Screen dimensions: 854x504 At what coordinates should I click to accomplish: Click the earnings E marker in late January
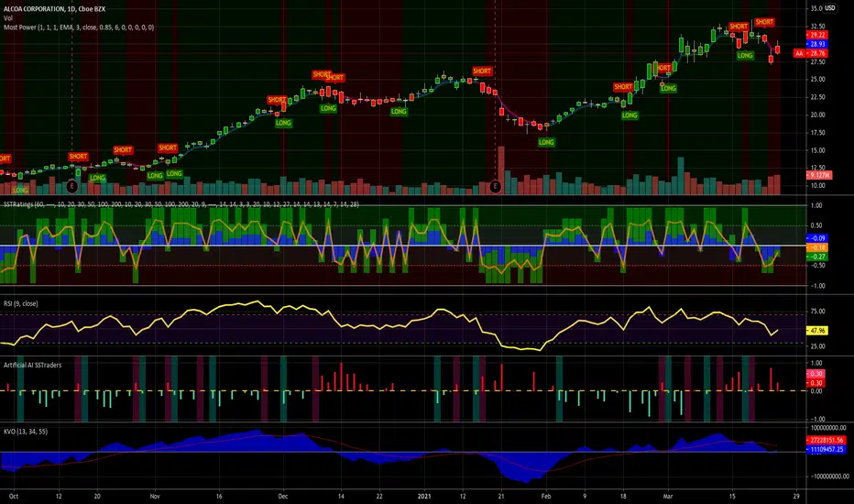click(495, 186)
